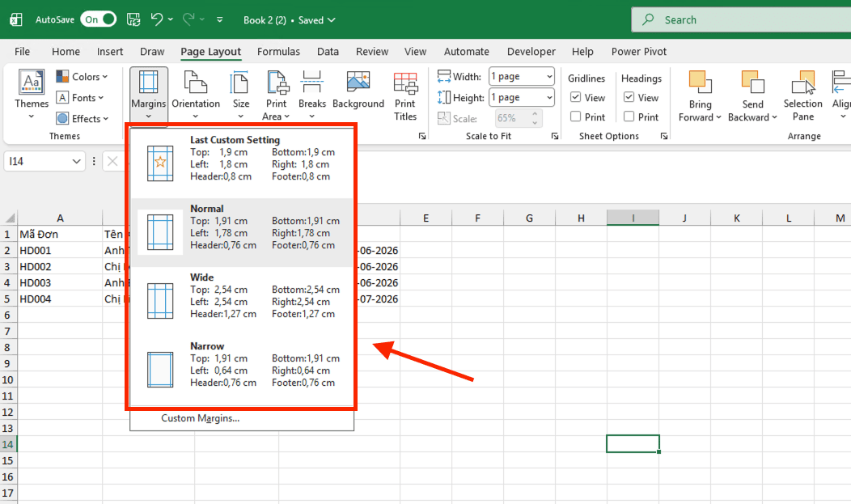The image size is (851, 504).
Task: Select cell Mã Đơn
Action: (x=60, y=235)
